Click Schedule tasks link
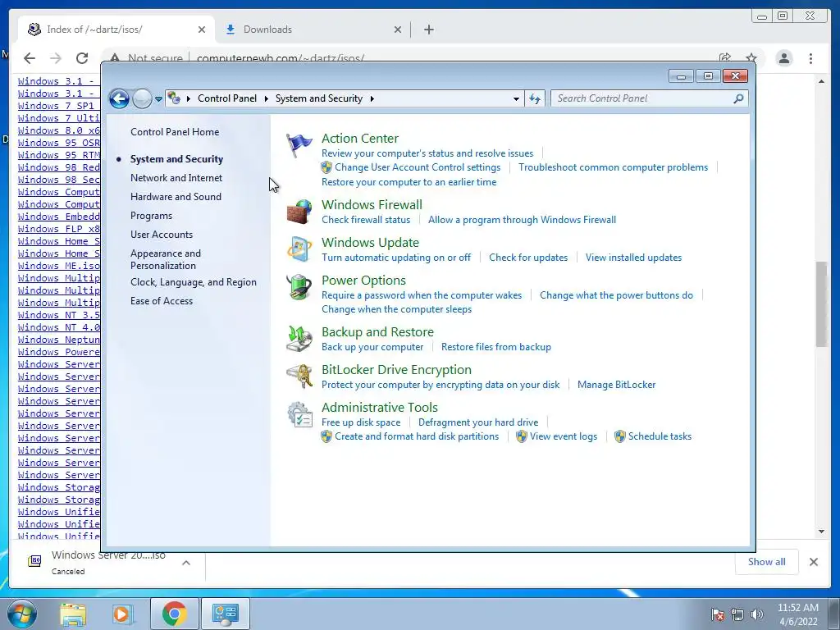840x630 pixels. click(x=660, y=436)
